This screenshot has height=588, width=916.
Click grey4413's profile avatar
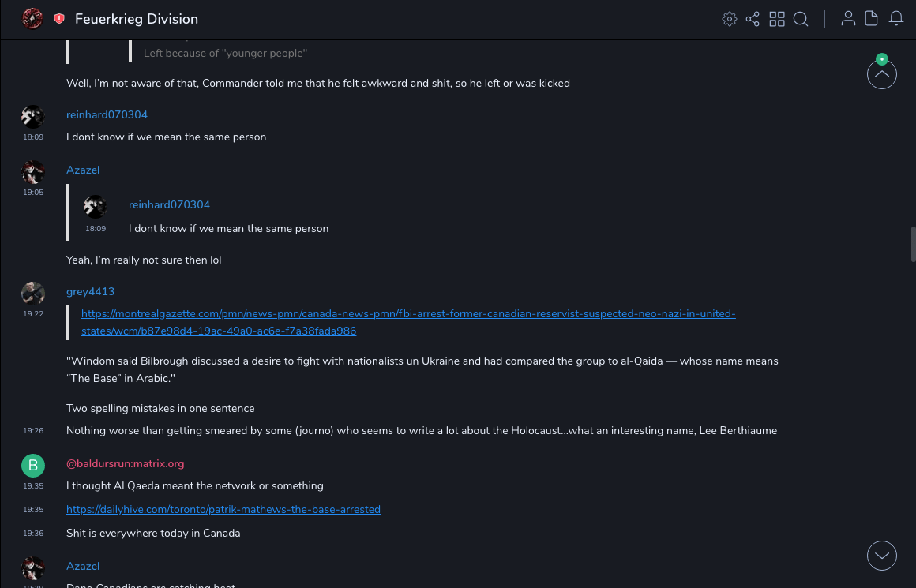(33, 294)
